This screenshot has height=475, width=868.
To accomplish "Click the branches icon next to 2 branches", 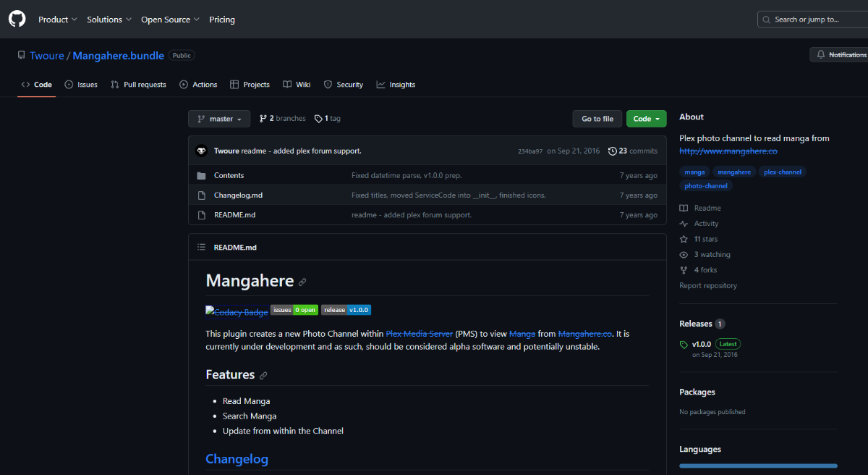I will coord(263,118).
